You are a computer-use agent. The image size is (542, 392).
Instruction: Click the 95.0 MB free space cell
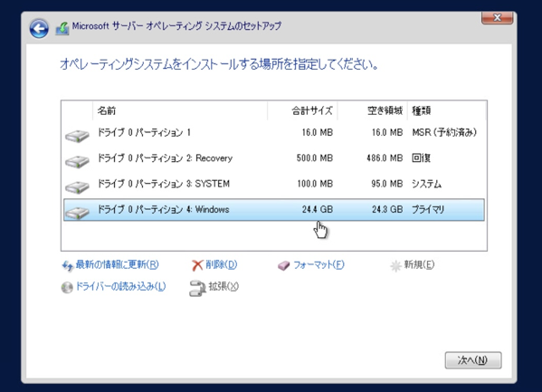coord(387,184)
